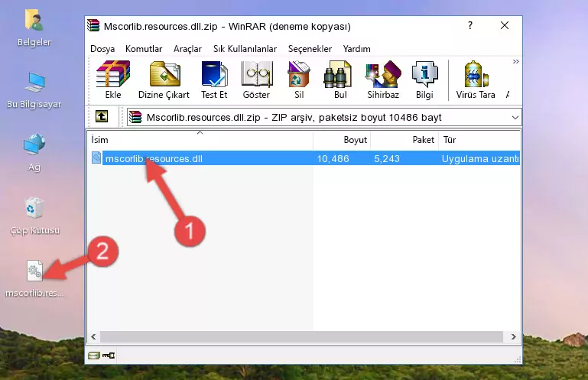Viewport: 588px width, 380px height.
Task: Open the Göster view icon
Action: coord(256,80)
